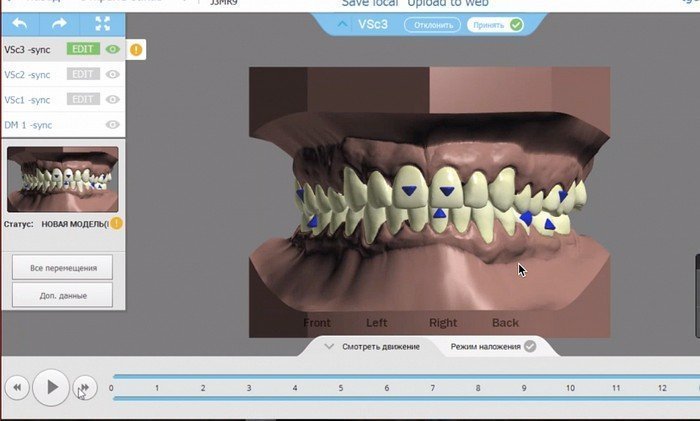This screenshot has height=421, width=700.
Task: Switch to the Left view
Action: (376, 322)
